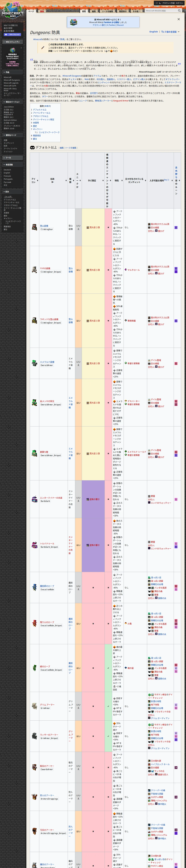186x868 pixels.
Task: Open the Wiki Discord button in sidebar
Action: [x=12, y=34]
